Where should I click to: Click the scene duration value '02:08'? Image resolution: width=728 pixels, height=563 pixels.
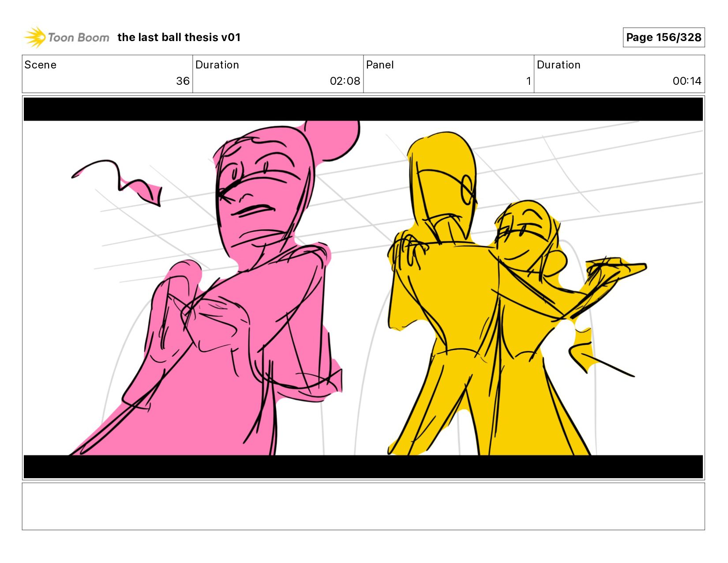tap(345, 81)
